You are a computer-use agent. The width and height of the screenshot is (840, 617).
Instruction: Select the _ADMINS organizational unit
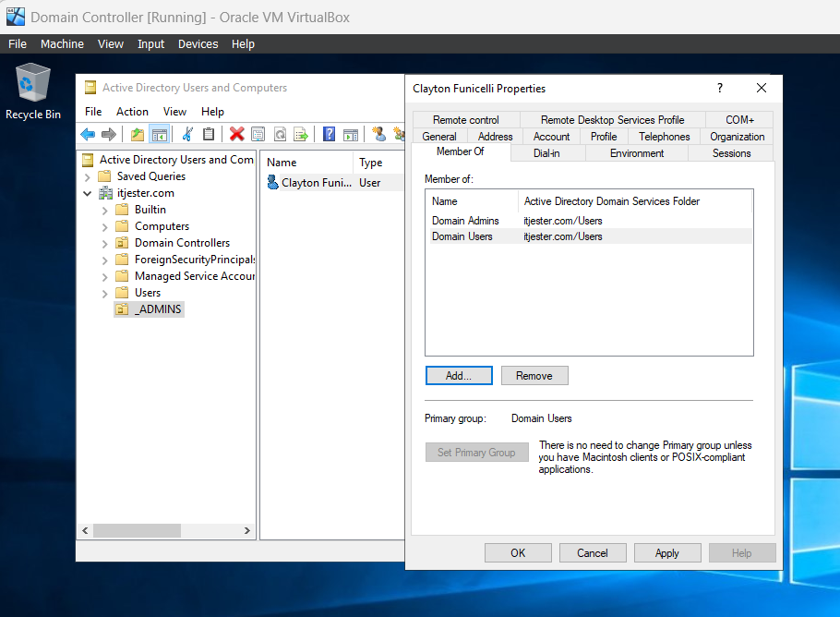149,309
